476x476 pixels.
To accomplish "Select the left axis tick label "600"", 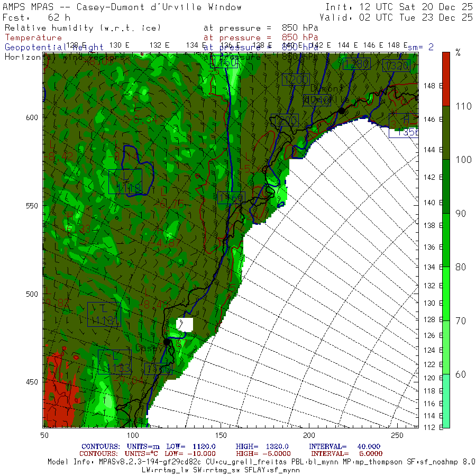I will pos(32,117).
